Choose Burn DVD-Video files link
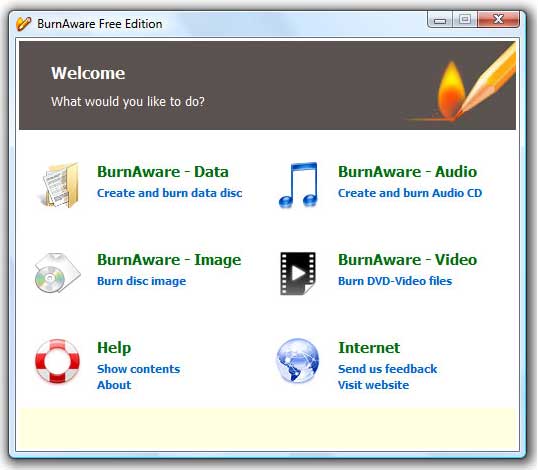This screenshot has width=538, height=470. [395, 281]
